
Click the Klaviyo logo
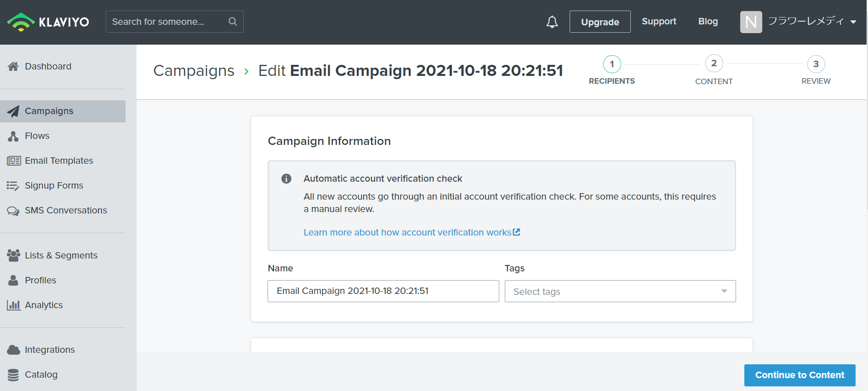[48, 22]
